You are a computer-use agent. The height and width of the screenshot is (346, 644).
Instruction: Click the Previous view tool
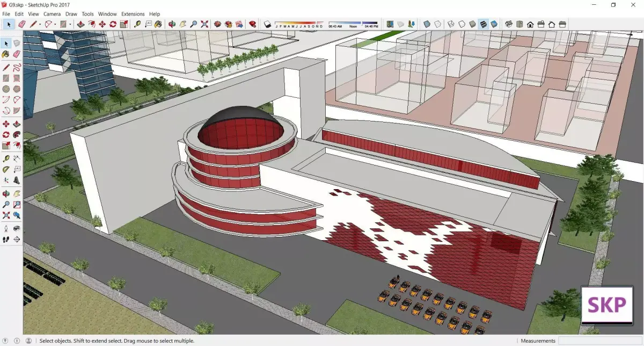[x=17, y=215]
